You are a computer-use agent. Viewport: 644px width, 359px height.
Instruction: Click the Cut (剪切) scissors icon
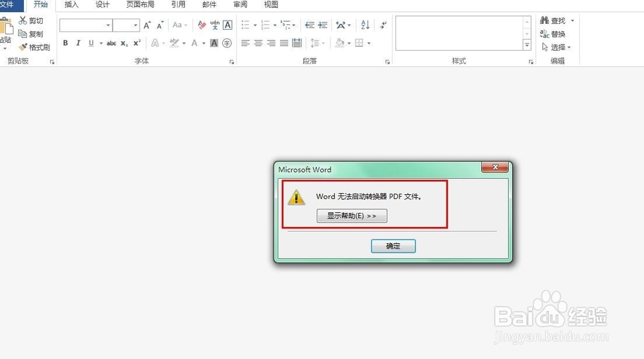coord(23,20)
